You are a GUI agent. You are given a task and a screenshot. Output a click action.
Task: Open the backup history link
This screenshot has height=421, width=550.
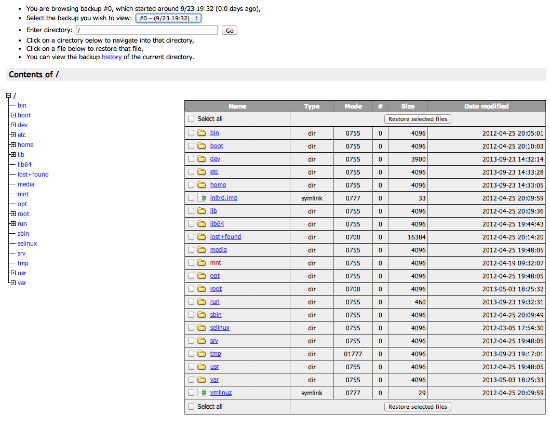pyautogui.click(x=112, y=57)
